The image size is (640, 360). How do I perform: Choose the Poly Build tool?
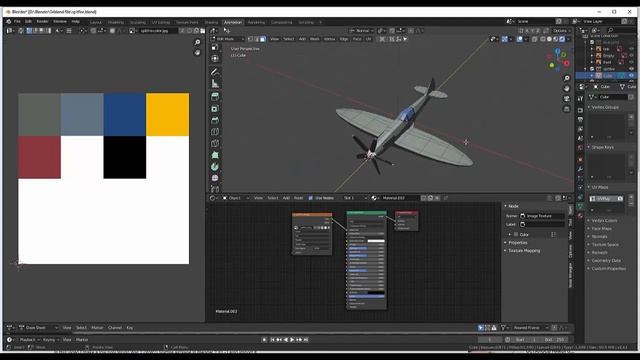click(x=215, y=155)
